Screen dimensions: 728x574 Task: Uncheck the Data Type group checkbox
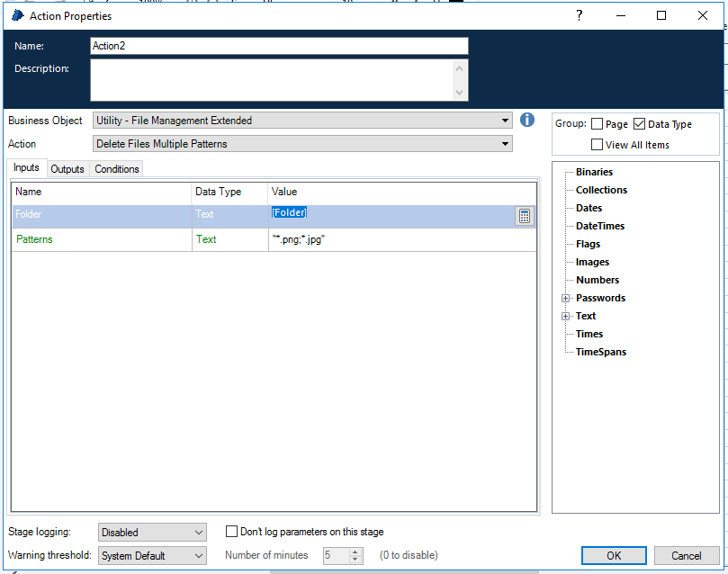pos(640,124)
